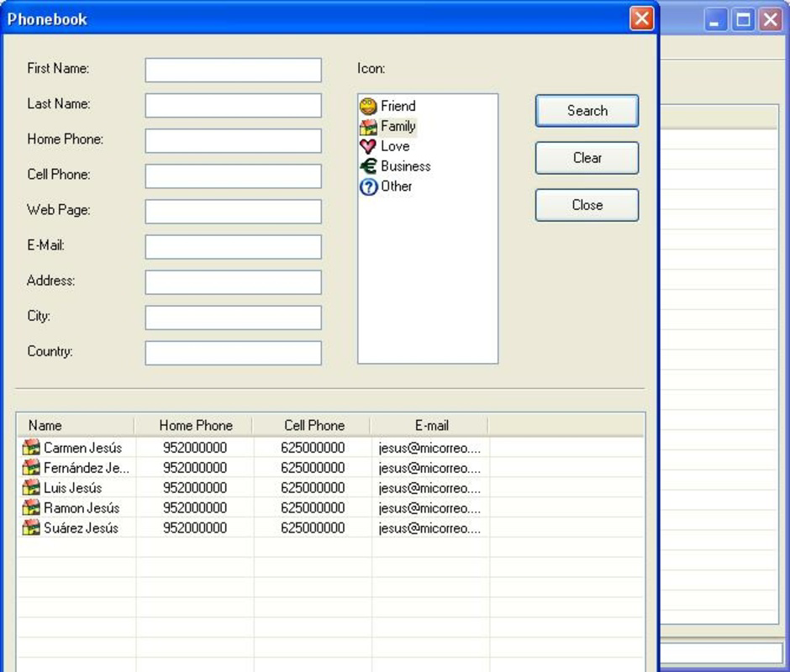Focus the Country input field
This screenshot has height=672, width=790.
pyautogui.click(x=234, y=353)
